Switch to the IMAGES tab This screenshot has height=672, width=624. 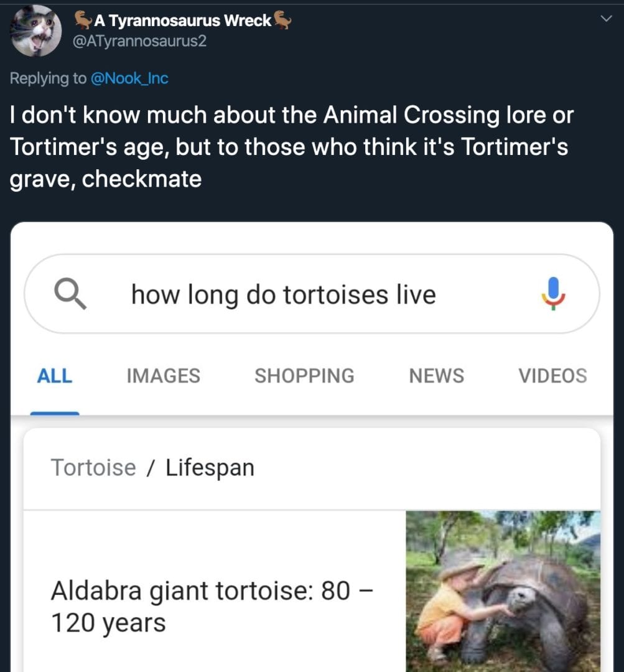pos(163,376)
